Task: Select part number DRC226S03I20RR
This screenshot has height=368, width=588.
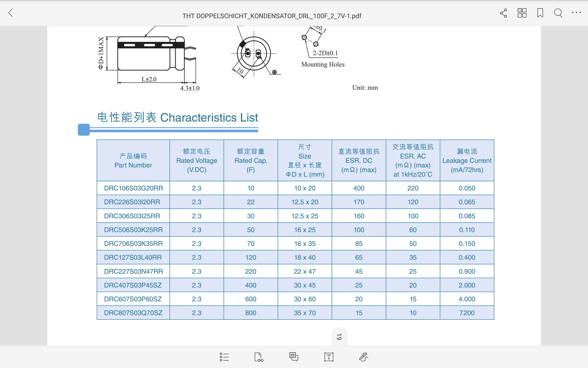Action: click(x=132, y=202)
